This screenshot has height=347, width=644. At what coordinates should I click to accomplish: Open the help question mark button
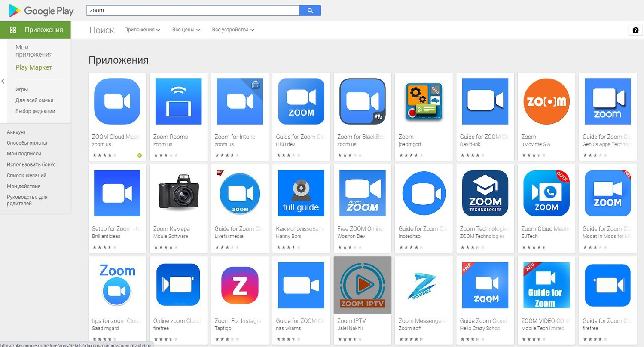click(635, 30)
